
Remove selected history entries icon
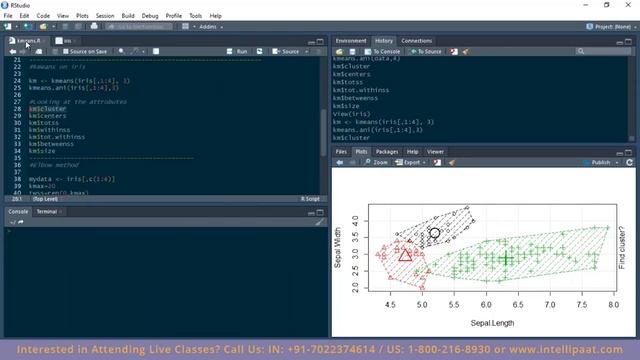coord(454,51)
